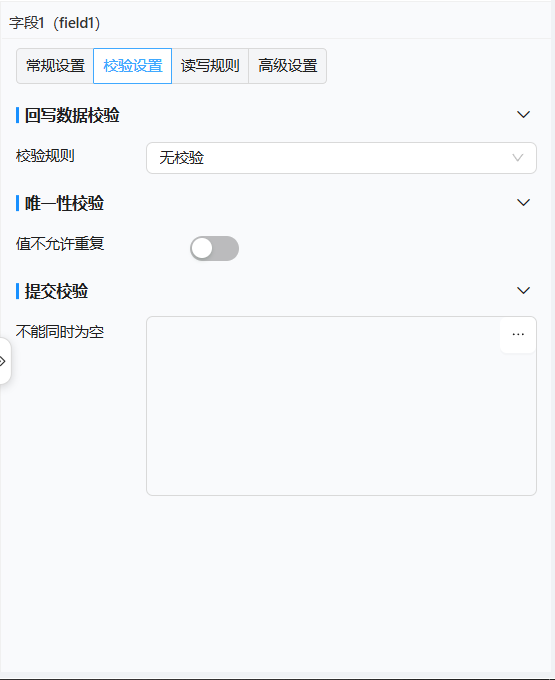
Task: Open the ellipsis menu in 不能同时为空 box
Action: click(518, 334)
